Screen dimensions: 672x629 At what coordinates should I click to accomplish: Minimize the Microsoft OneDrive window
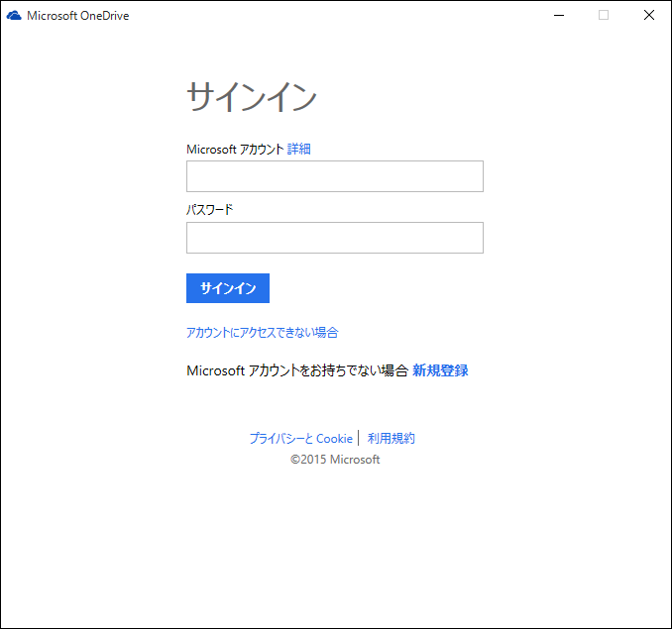coord(559,16)
